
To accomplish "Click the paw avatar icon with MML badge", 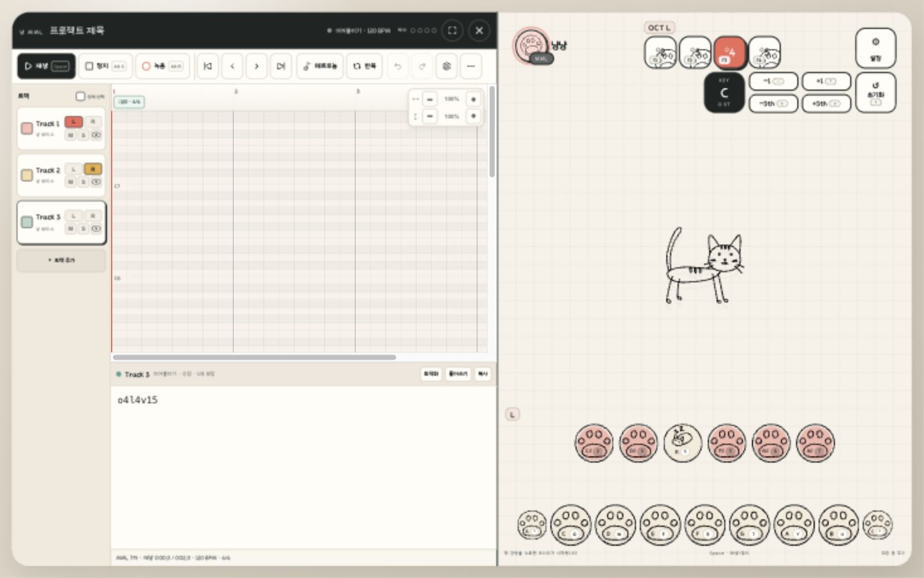I will [x=531, y=46].
